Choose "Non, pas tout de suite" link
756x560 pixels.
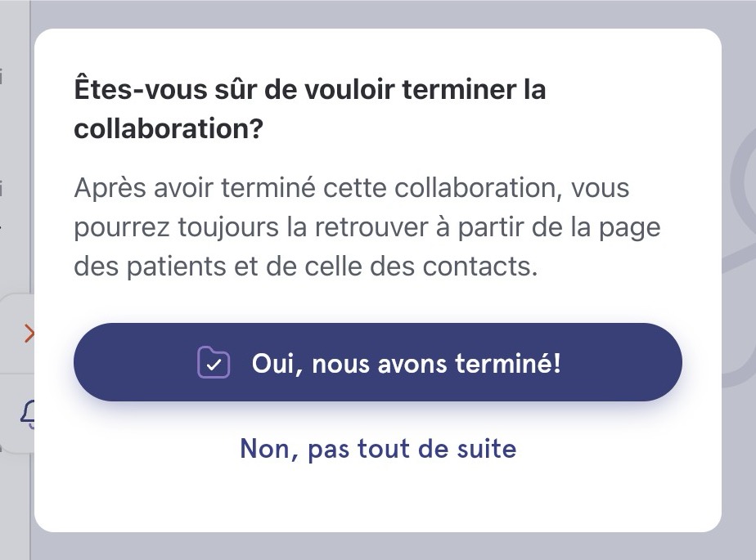coord(378,449)
